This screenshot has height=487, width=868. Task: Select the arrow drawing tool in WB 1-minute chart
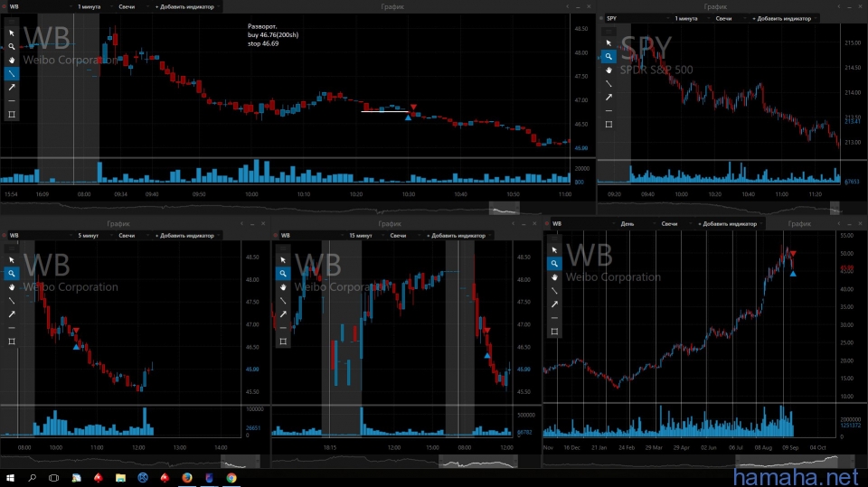point(12,88)
